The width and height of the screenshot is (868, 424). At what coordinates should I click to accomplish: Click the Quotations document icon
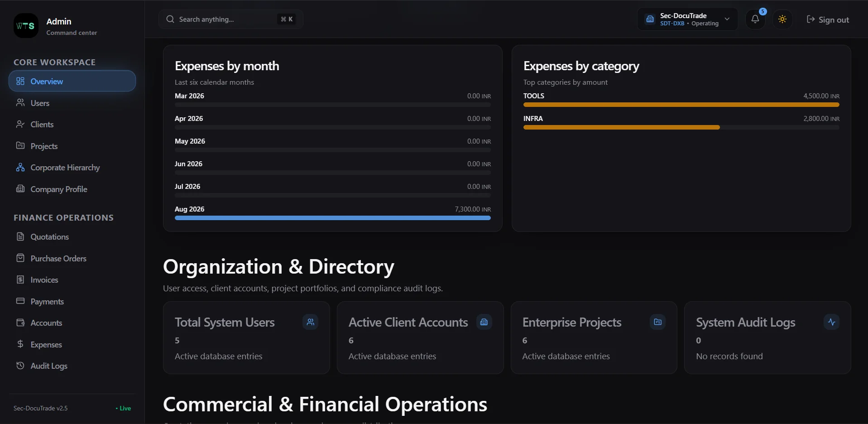coord(20,236)
